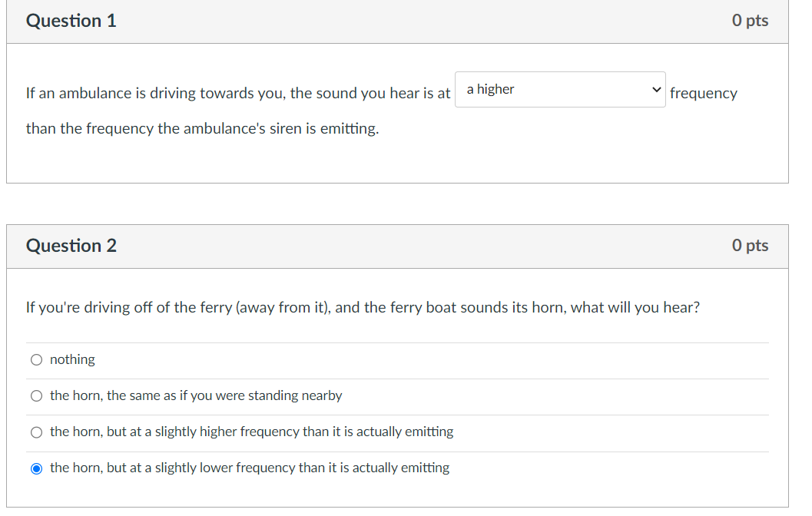Click the 'slightly higher frequency' answer text

pos(251,432)
